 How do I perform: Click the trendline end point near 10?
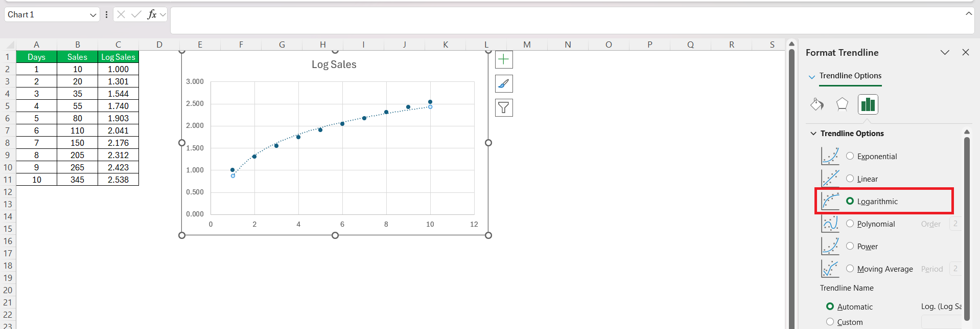(430, 107)
